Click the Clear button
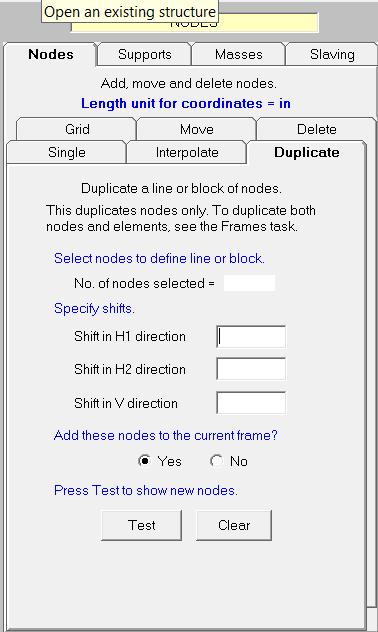 coord(234,525)
